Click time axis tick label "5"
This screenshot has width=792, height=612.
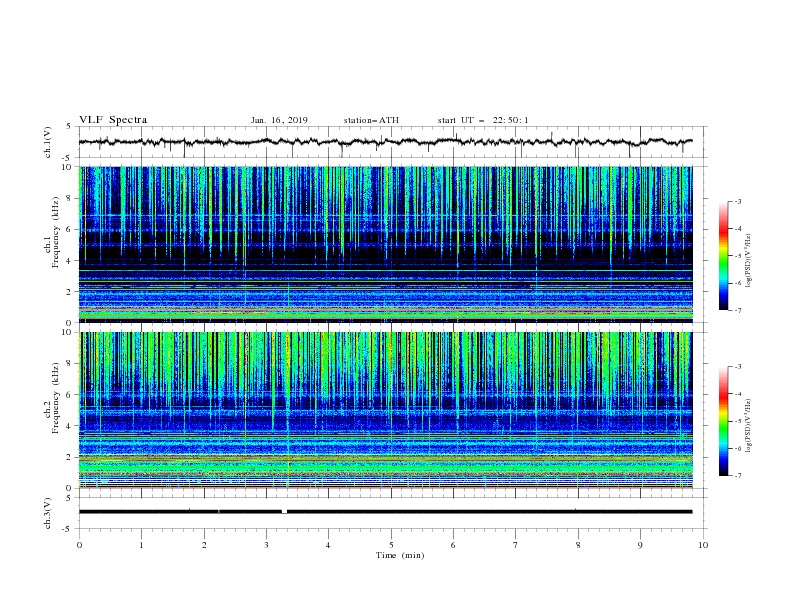tap(391, 545)
